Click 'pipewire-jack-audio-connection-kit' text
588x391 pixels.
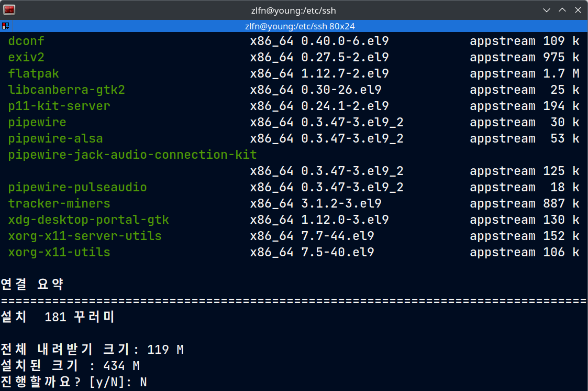coord(132,155)
